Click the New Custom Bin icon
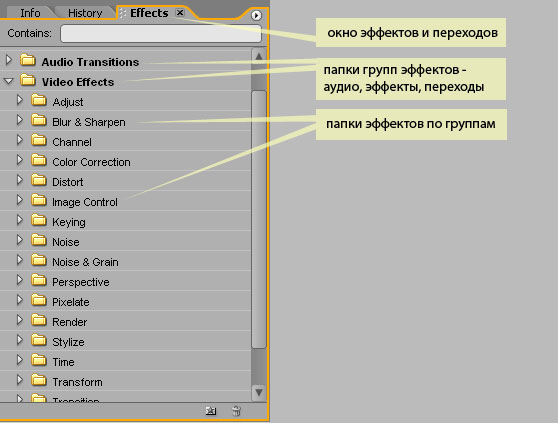Viewport: 558px width, 423px height. [211, 411]
